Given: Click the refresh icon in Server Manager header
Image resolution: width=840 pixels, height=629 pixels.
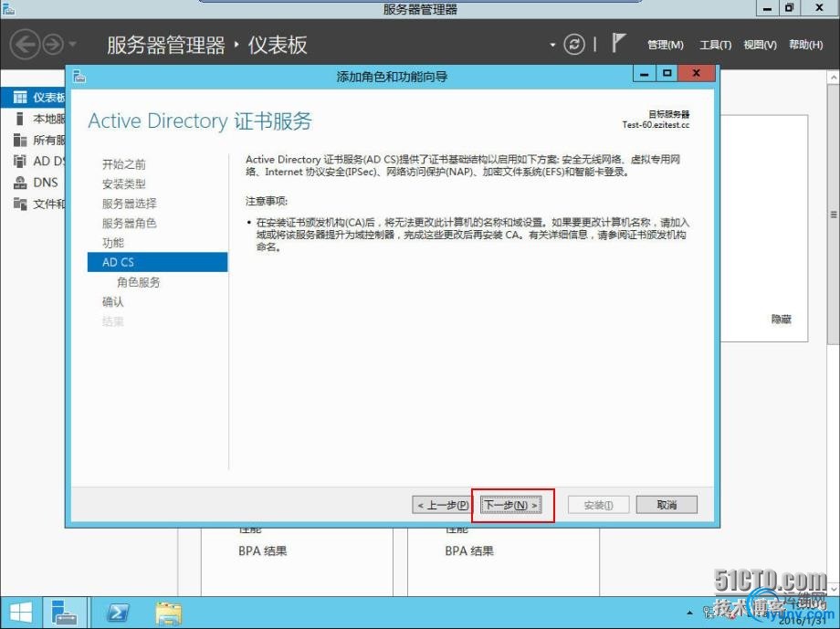Looking at the screenshot, I should pos(573,45).
